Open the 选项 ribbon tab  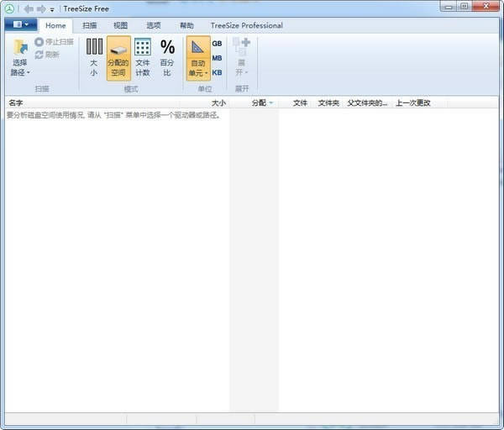point(154,25)
